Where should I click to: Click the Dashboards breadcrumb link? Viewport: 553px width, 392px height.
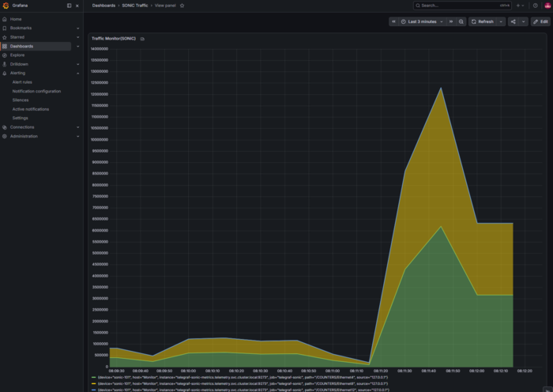pos(103,6)
